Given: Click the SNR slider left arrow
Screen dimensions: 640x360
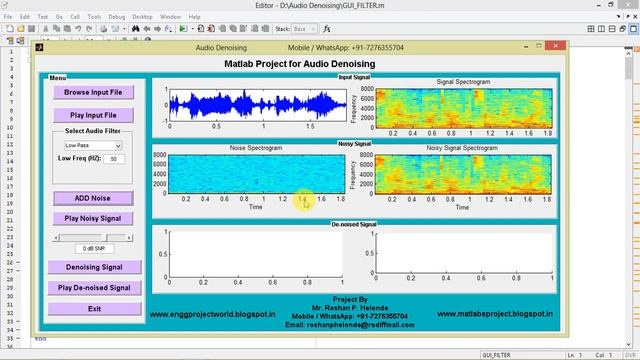Looking at the screenshot, I should pos(56,238).
